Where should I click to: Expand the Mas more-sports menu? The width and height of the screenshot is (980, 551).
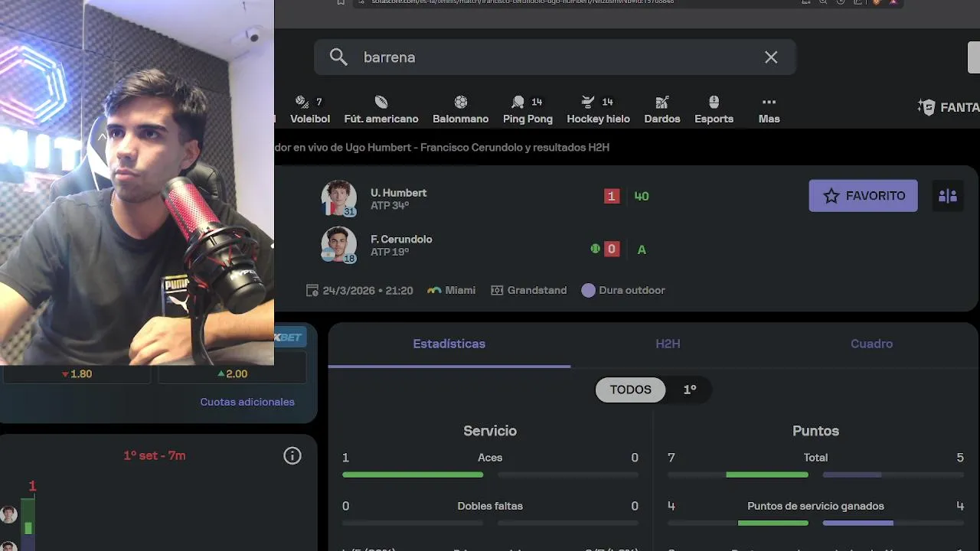[769, 109]
